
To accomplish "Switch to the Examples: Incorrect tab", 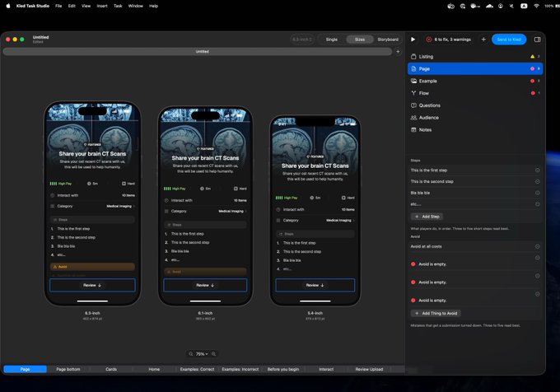I will (x=240, y=369).
